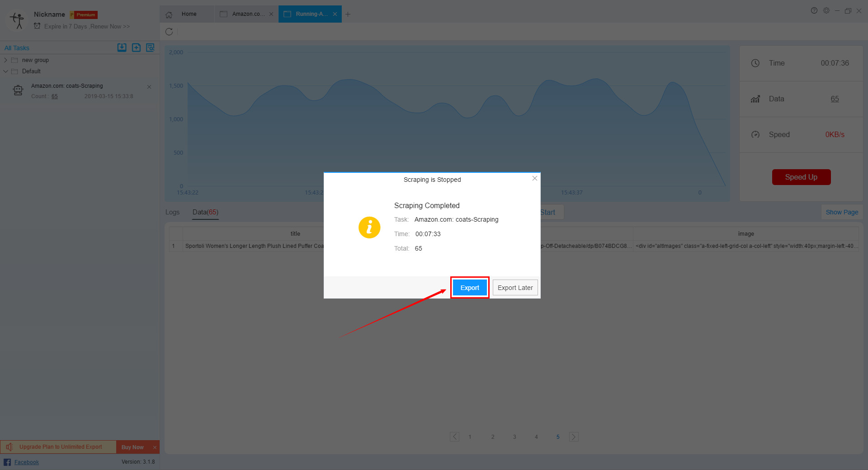
Task: Click the Export button in the dialog
Action: [470, 288]
